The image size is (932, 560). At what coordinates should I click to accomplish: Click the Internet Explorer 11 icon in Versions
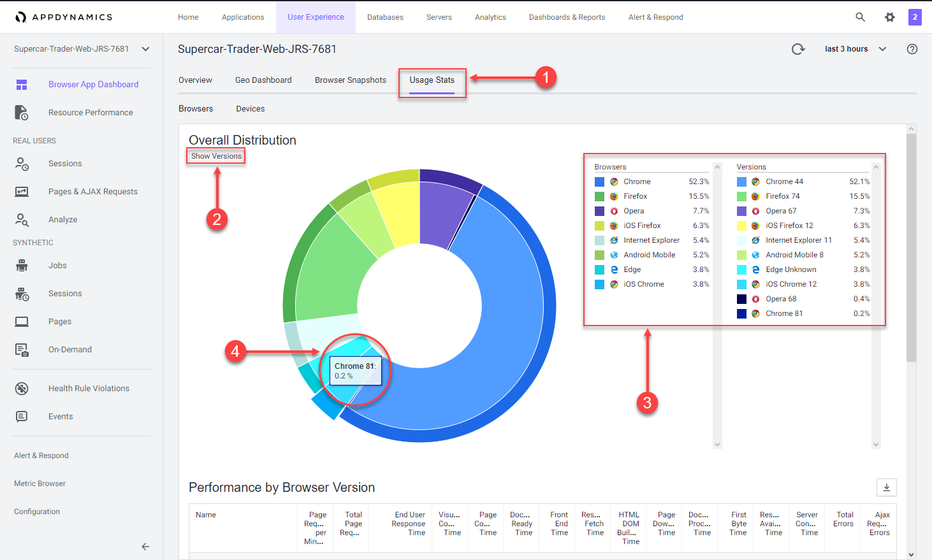[755, 240]
